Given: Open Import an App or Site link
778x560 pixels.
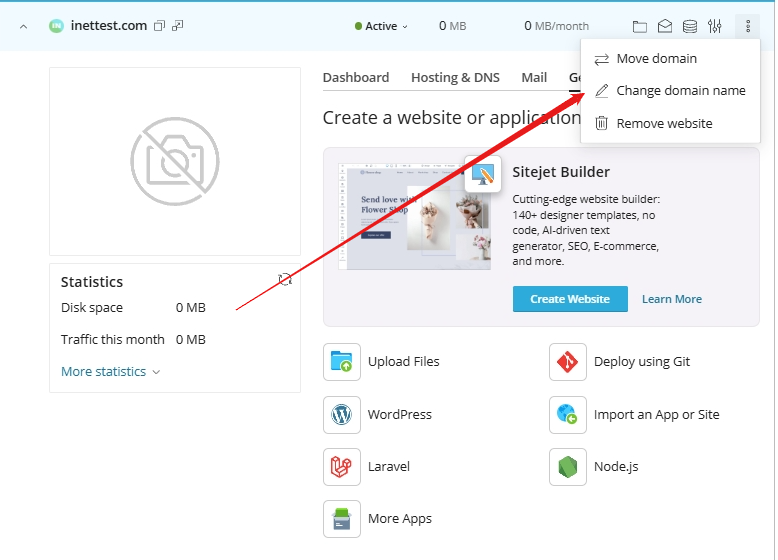Looking at the screenshot, I should [656, 414].
